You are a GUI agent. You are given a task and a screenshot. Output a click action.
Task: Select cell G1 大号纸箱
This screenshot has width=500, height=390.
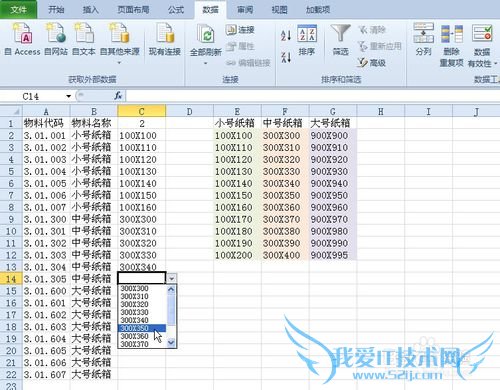[333, 123]
